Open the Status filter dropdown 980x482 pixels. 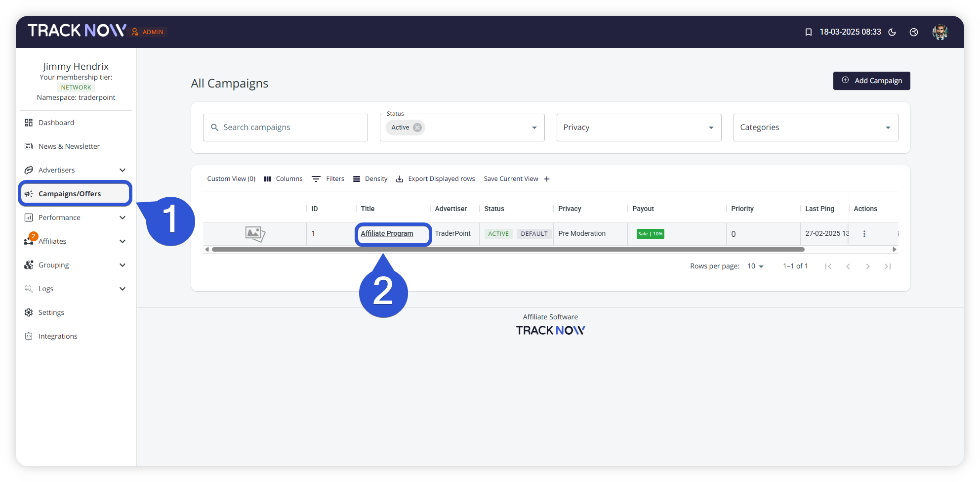(x=533, y=127)
